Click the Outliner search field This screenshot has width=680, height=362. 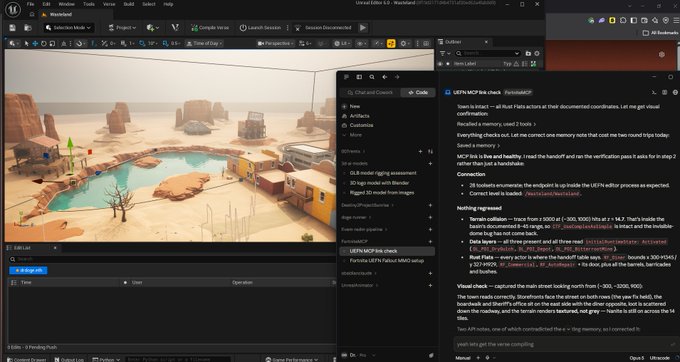coord(487,53)
